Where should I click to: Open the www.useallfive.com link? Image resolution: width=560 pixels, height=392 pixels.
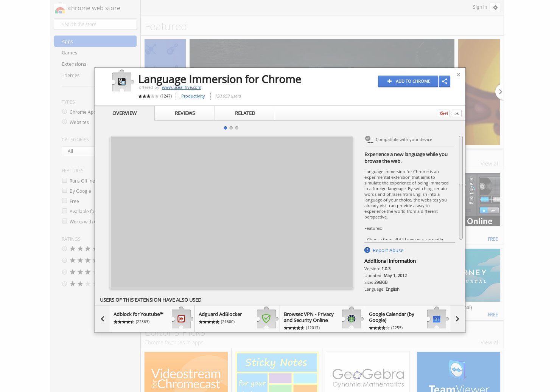click(182, 87)
